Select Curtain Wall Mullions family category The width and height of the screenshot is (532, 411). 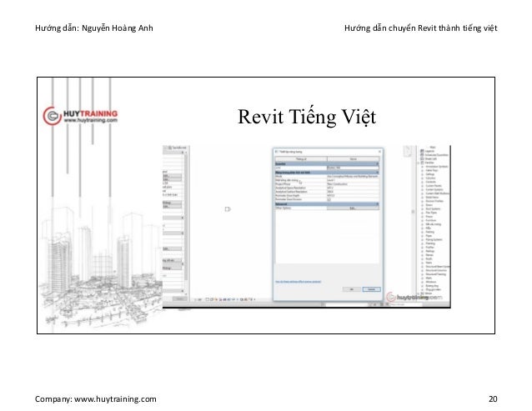click(x=438, y=193)
